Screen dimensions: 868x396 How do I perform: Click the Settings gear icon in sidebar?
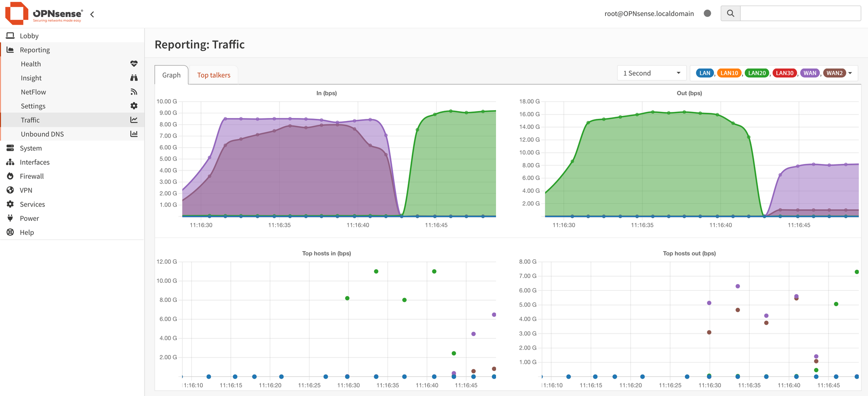(134, 106)
